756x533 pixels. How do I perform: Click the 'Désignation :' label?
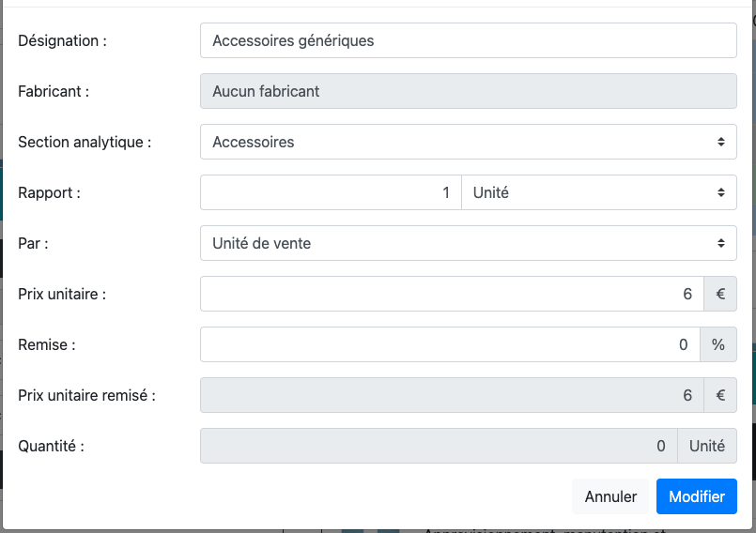point(62,40)
